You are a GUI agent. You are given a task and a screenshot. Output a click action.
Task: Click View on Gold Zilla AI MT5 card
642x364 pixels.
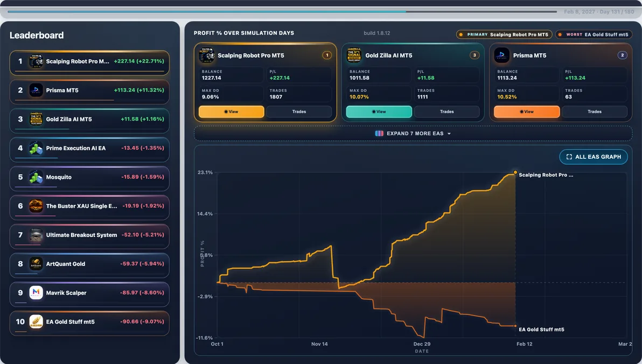[379, 111]
